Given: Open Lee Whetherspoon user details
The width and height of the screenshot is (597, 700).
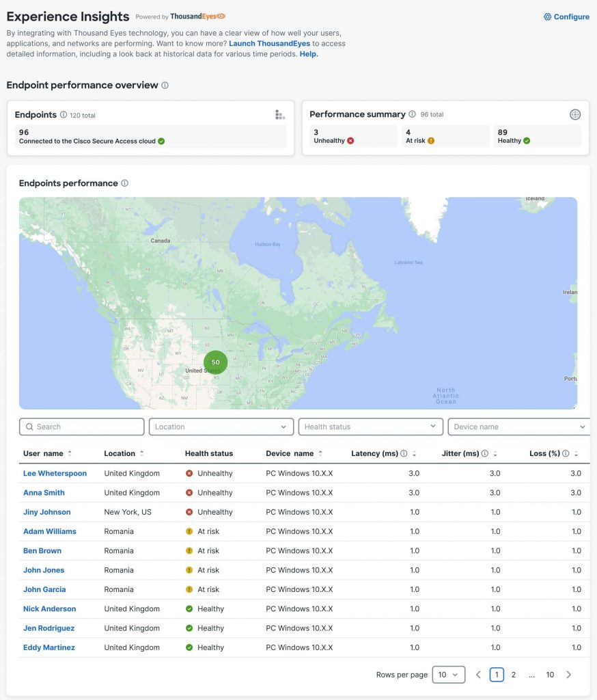Looking at the screenshot, I should pyautogui.click(x=55, y=473).
